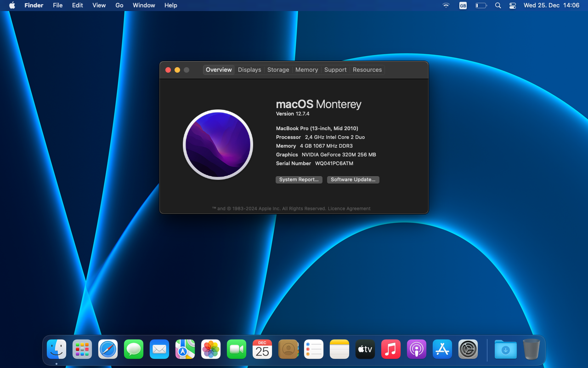Click the 2,4 GHz Intel Core 2 Duo text

[335, 137]
